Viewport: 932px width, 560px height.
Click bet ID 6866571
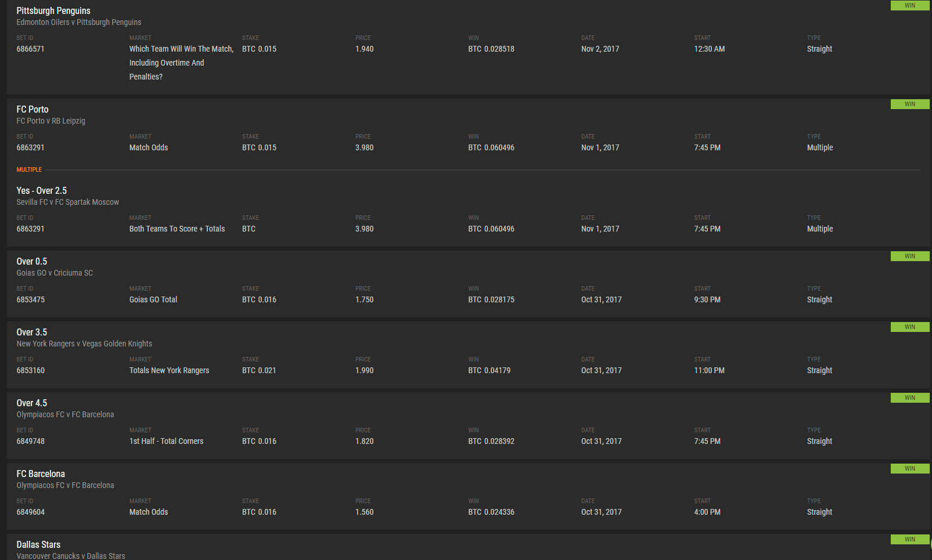(30, 49)
